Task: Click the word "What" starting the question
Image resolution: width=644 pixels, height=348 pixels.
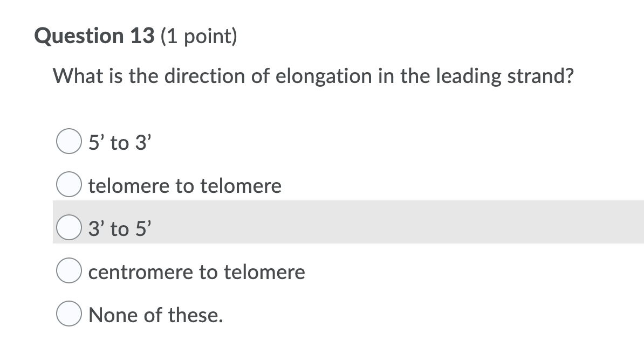Action: tap(74, 76)
